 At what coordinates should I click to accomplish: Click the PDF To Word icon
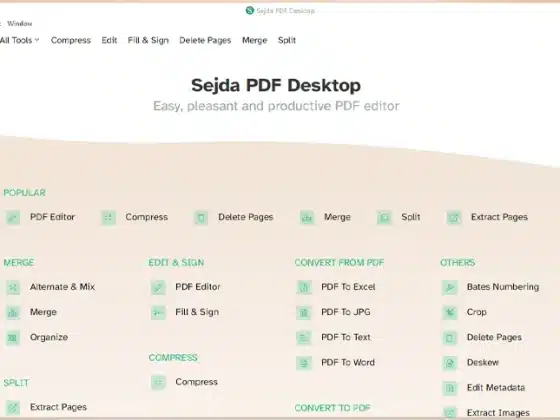click(x=304, y=363)
